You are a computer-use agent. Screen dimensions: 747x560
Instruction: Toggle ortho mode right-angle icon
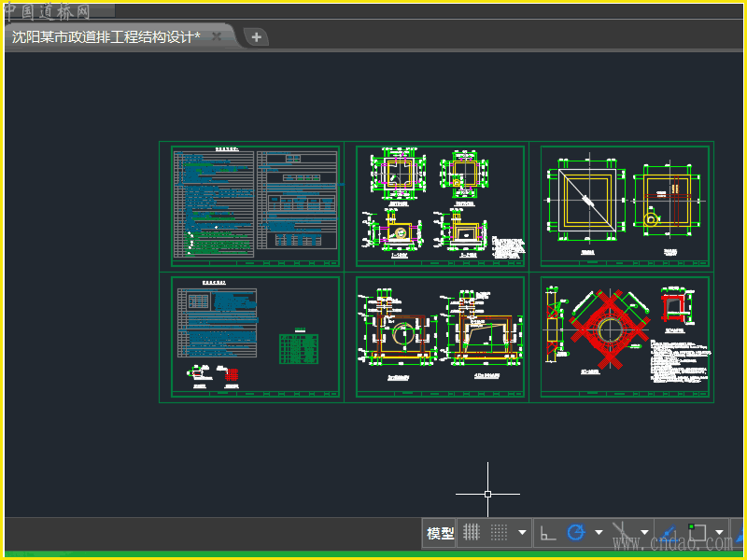[549, 533]
